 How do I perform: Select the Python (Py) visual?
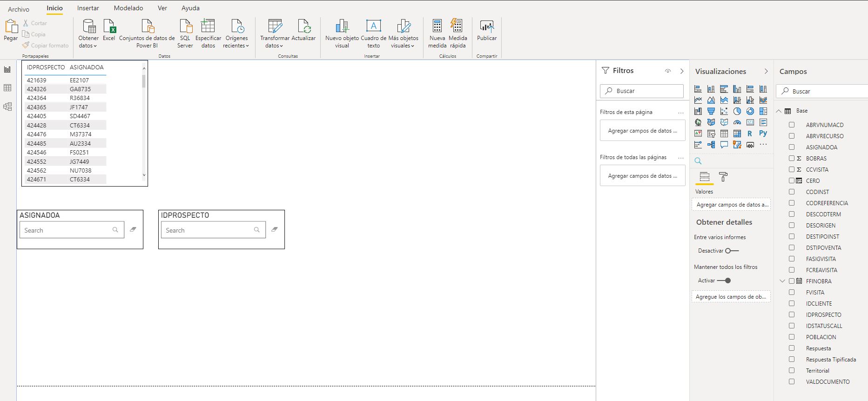(x=763, y=134)
